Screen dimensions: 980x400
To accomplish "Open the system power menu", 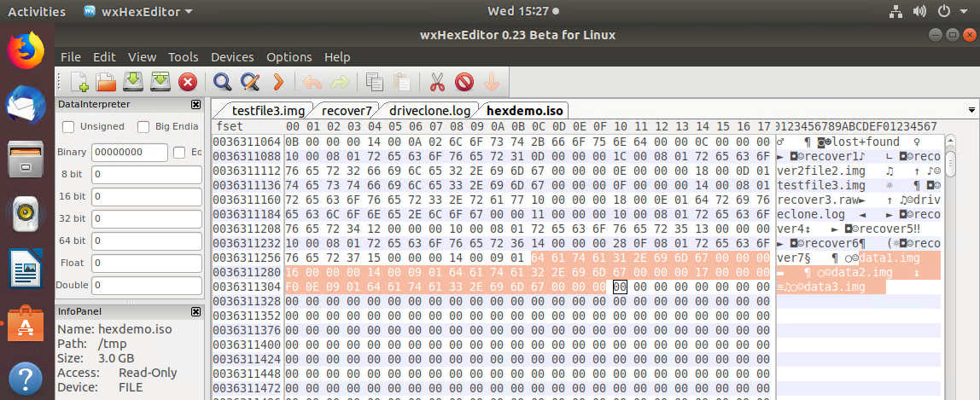I will pos(952,11).
